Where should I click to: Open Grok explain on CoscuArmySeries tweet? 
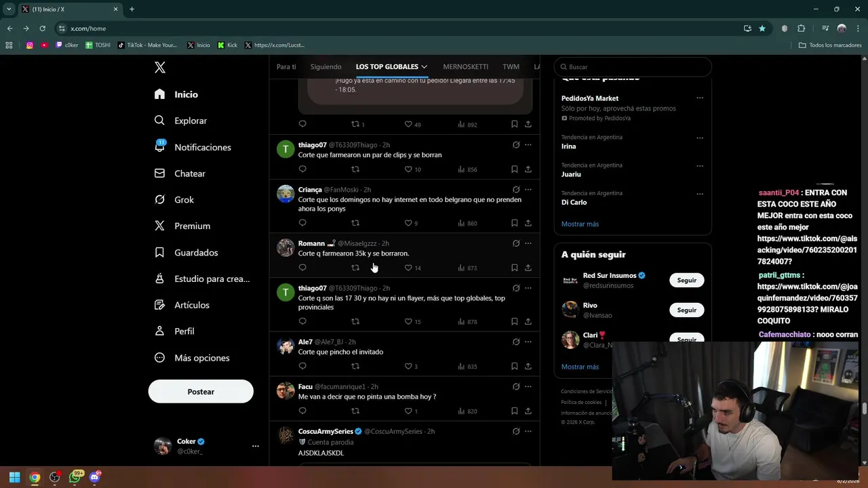pos(516,431)
